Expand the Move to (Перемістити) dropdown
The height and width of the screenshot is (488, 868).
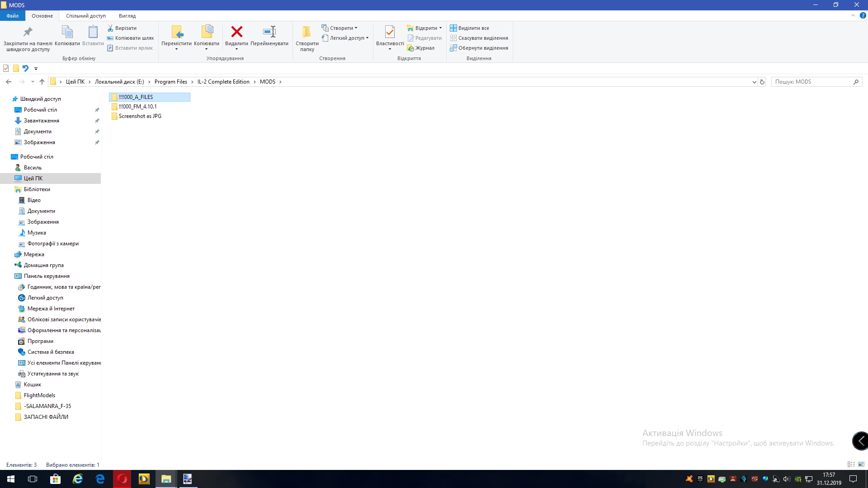pyautogui.click(x=176, y=49)
